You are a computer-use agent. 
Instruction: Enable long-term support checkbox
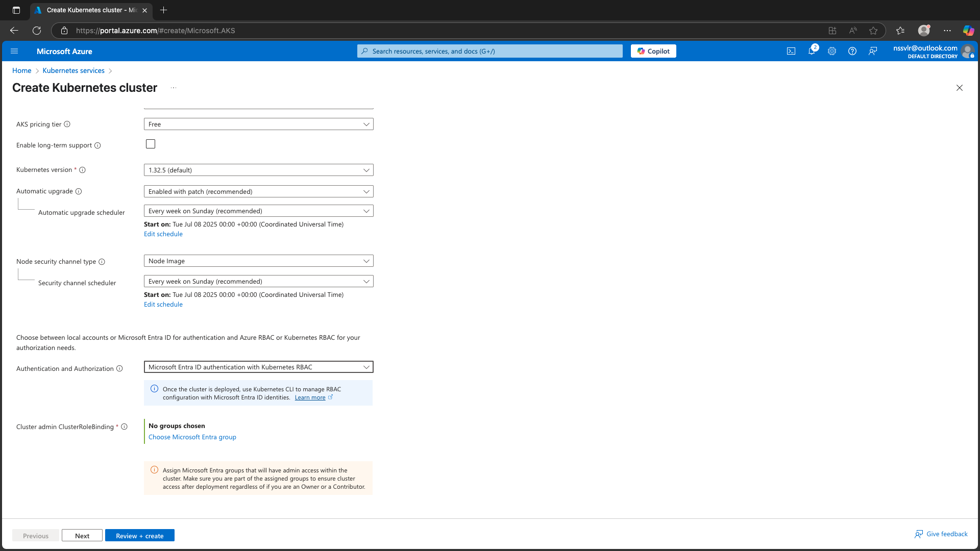150,144
